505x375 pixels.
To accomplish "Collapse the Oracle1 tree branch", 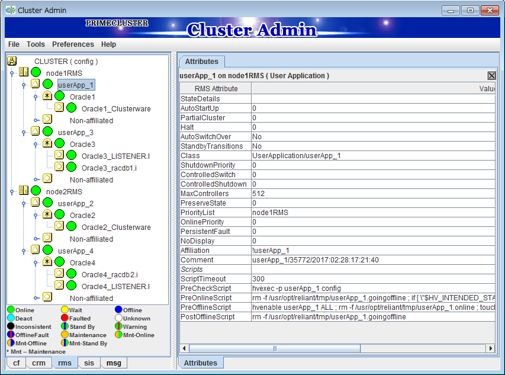I will coord(36,97).
